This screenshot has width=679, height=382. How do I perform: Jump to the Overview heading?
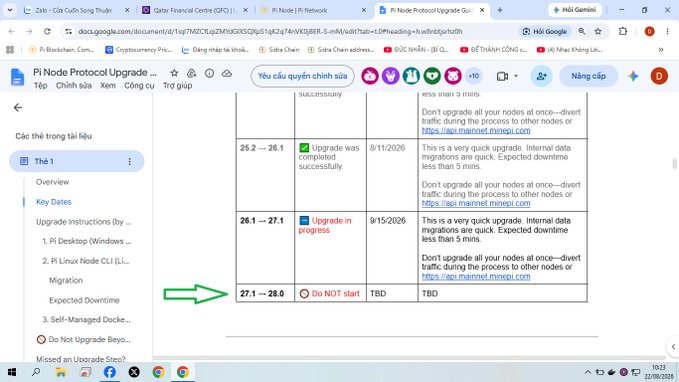click(52, 182)
